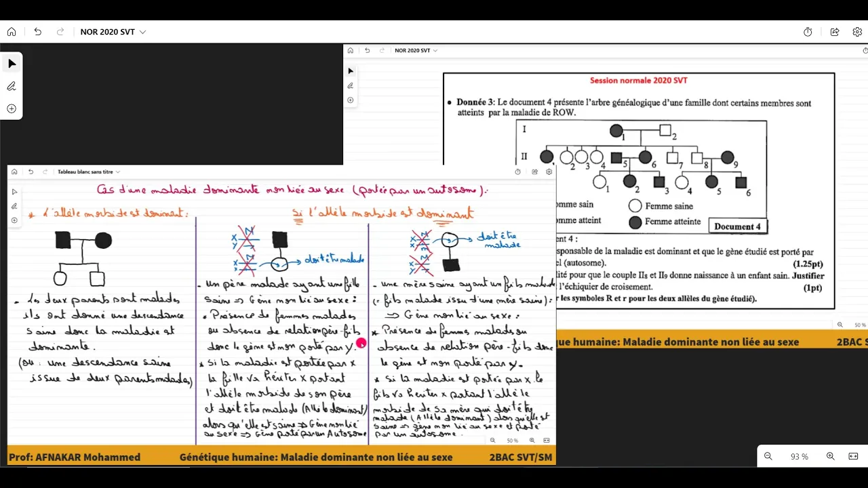Click zoom-in magnifier in handwritten notes image

[x=532, y=440]
